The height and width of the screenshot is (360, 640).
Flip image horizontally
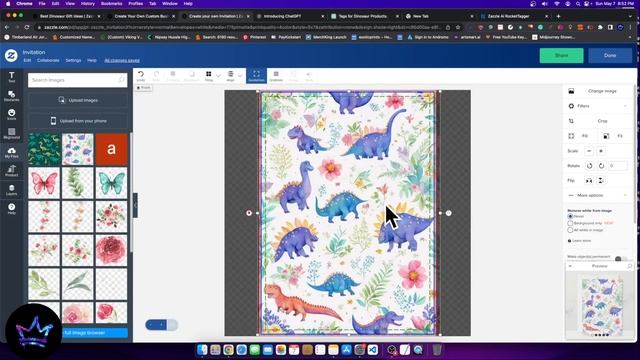(x=589, y=180)
